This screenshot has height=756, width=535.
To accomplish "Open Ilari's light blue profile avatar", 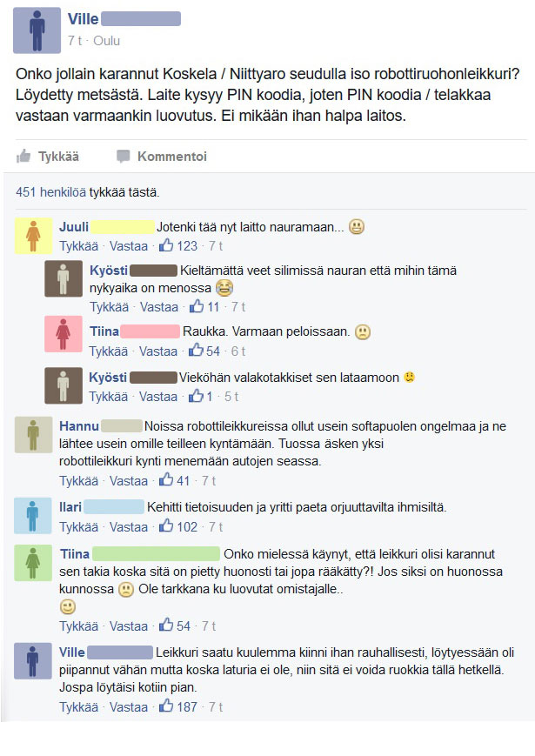I will coord(33,516).
